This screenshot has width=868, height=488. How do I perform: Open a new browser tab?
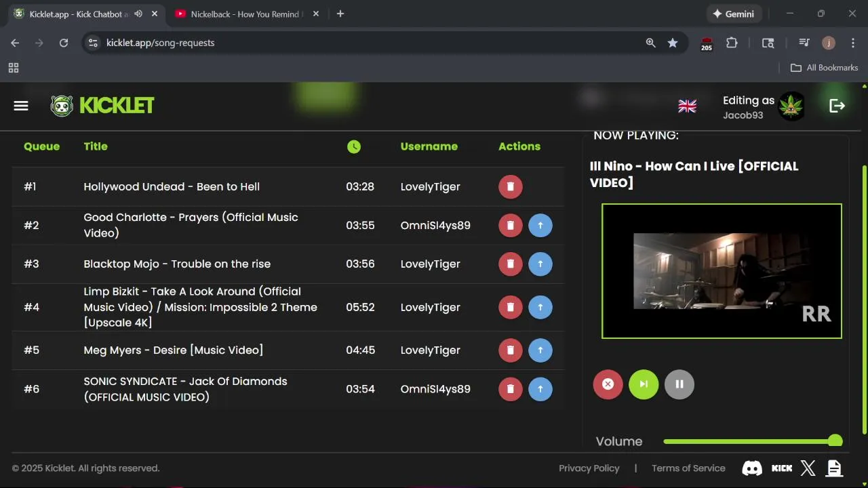[340, 14]
